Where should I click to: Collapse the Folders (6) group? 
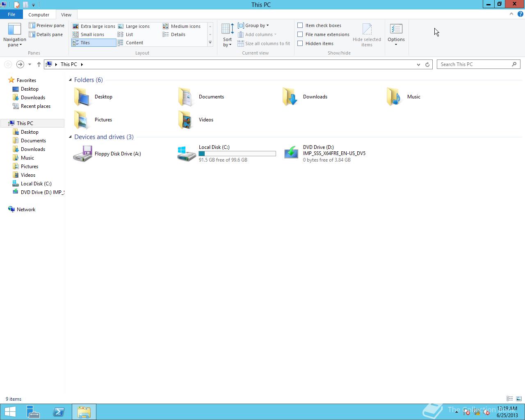pyautogui.click(x=70, y=80)
